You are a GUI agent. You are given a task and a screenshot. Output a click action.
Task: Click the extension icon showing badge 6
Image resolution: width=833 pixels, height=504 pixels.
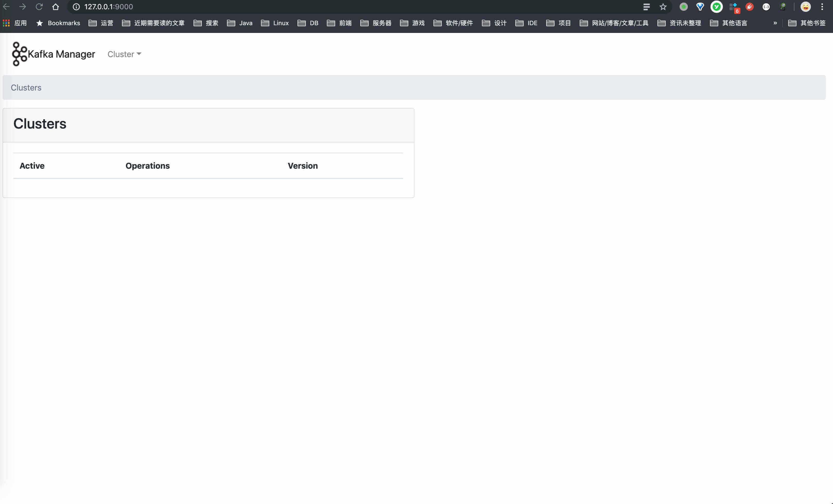[x=733, y=6]
